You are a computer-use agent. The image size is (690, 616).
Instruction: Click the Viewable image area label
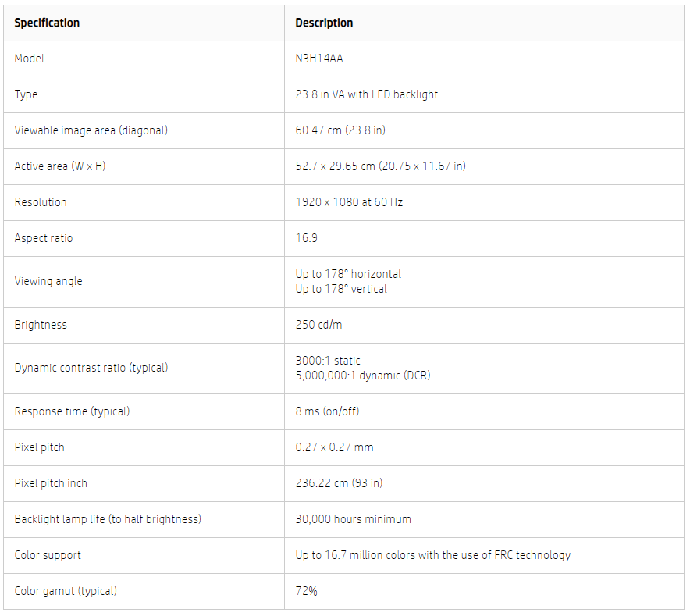coord(91,130)
